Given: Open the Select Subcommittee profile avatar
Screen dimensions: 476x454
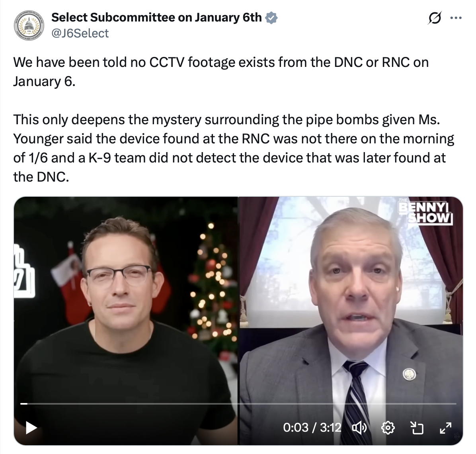Looking at the screenshot, I should [x=29, y=25].
